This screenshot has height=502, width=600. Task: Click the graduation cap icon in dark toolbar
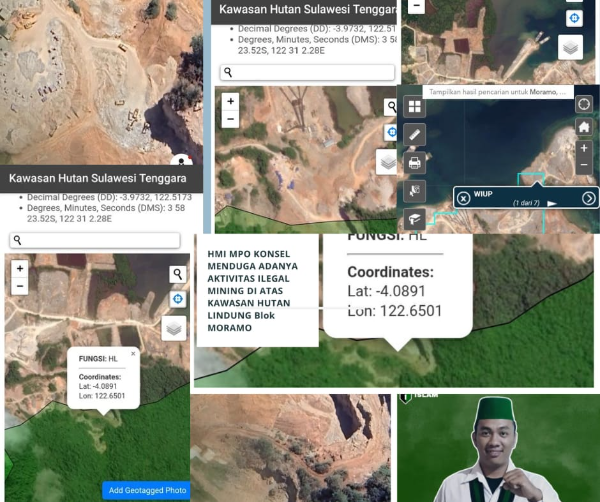pos(414,218)
